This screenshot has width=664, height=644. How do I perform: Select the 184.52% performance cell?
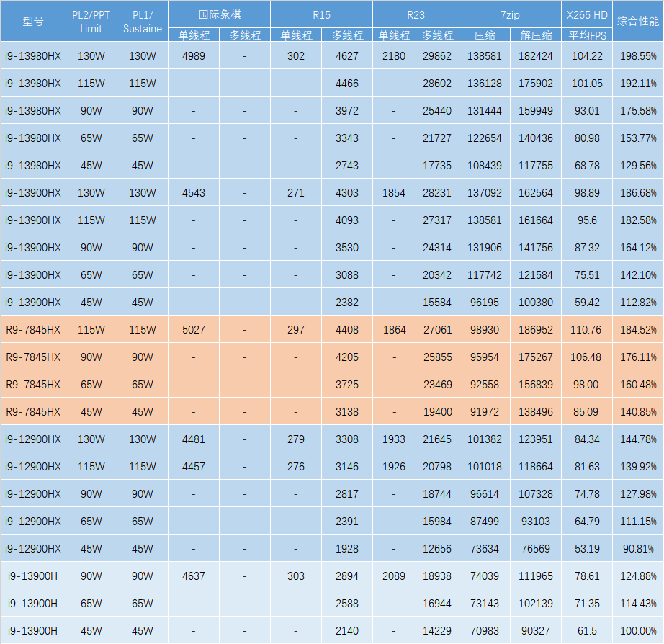(638, 329)
